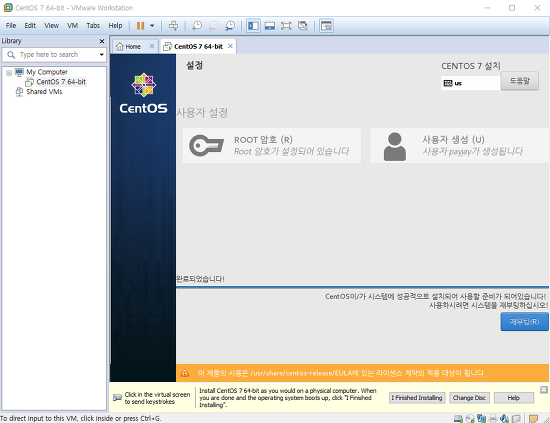Click the CD/DVD status icon
This screenshot has height=423, width=550.
pos(470,418)
